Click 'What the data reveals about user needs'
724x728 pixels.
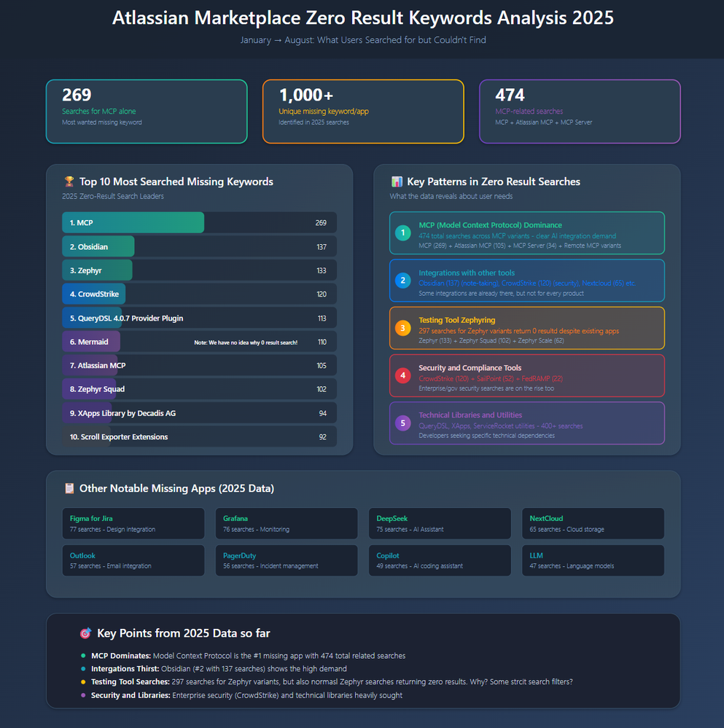(x=451, y=197)
